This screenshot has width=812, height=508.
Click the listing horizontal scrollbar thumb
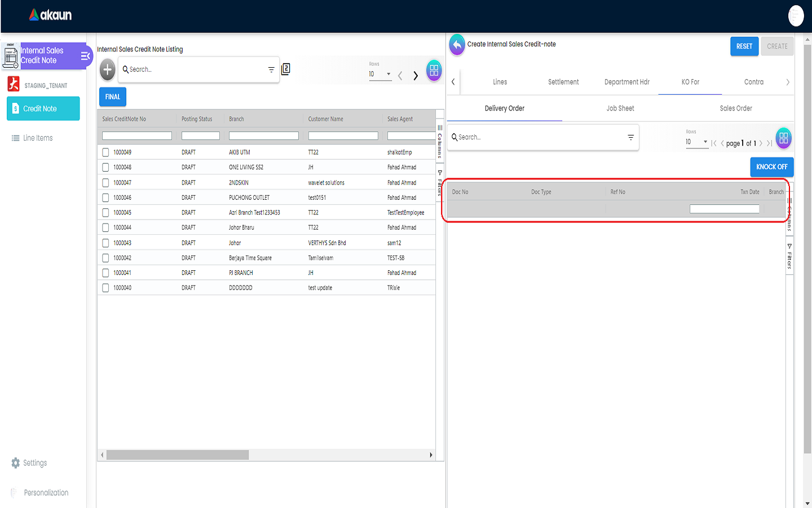point(178,455)
